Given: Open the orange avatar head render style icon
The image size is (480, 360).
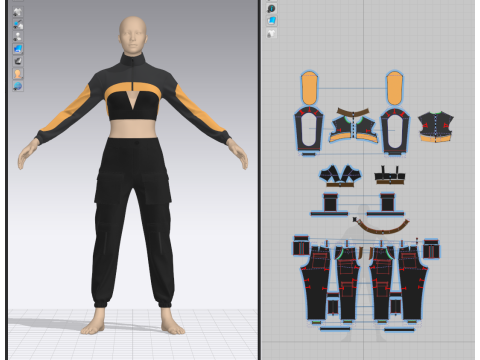Looking at the screenshot, I should 18,73.
